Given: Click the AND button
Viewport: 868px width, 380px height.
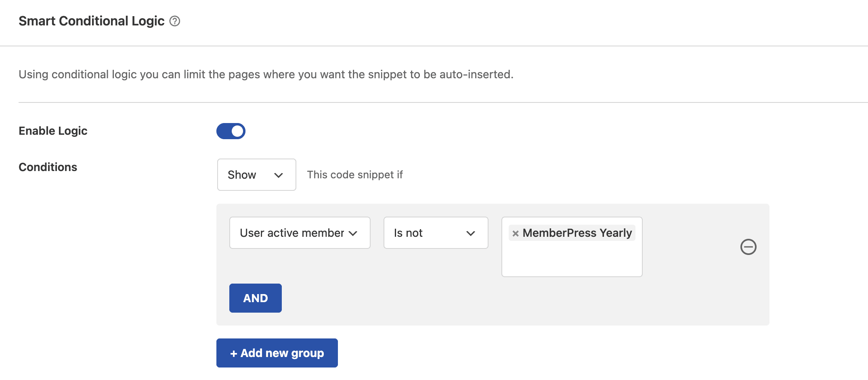Looking at the screenshot, I should [x=256, y=298].
